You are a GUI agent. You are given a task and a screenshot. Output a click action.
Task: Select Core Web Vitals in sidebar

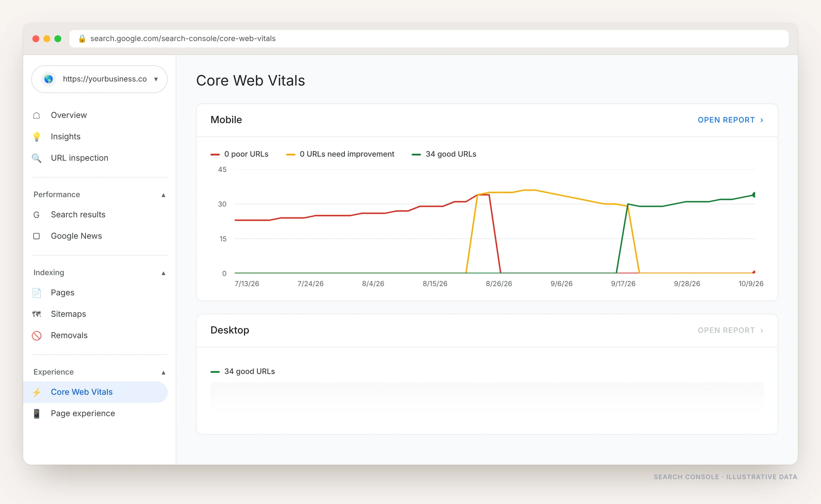point(95,392)
